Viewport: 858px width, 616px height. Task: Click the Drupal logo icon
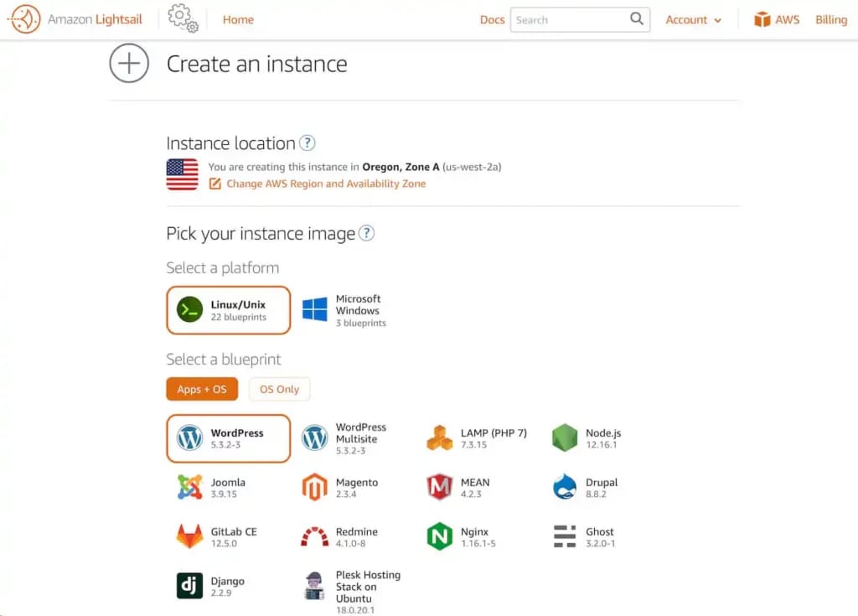coord(565,487)
